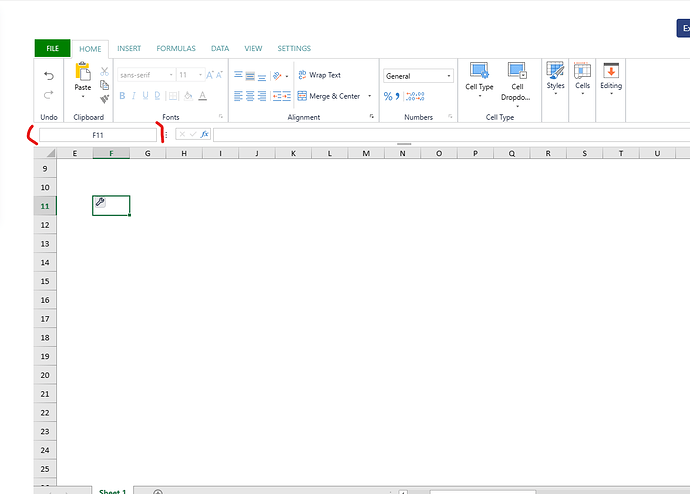Click the insert function fx icon

click(x=204, y=134)
